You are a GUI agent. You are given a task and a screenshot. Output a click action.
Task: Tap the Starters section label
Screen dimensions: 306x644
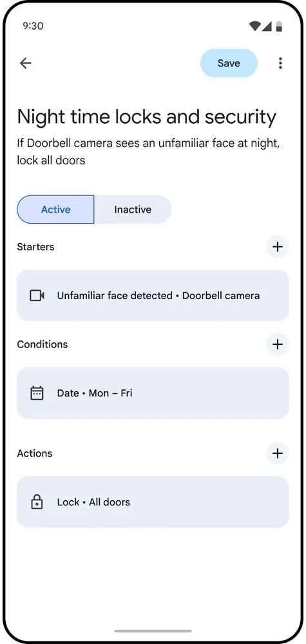coord(35,247)
